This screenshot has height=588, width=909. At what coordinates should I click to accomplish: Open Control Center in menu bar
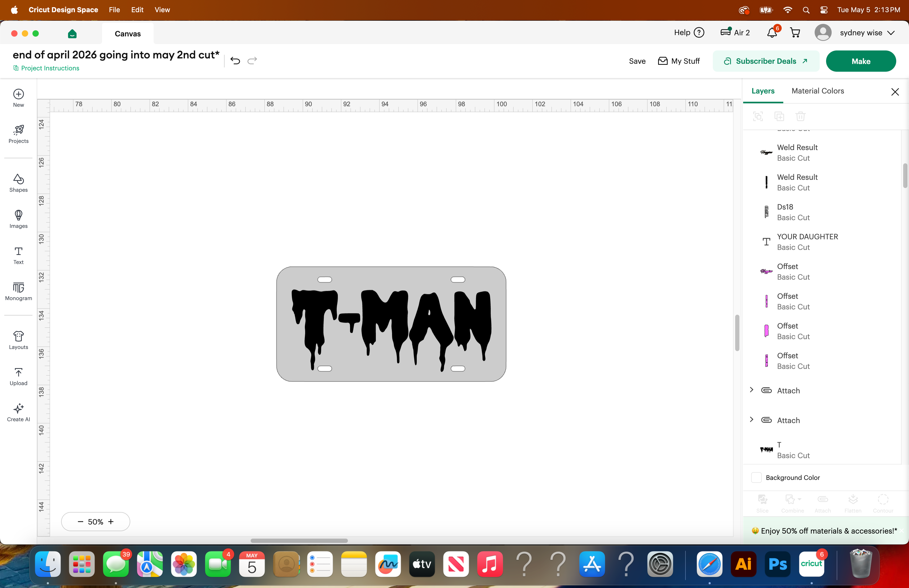824,10
